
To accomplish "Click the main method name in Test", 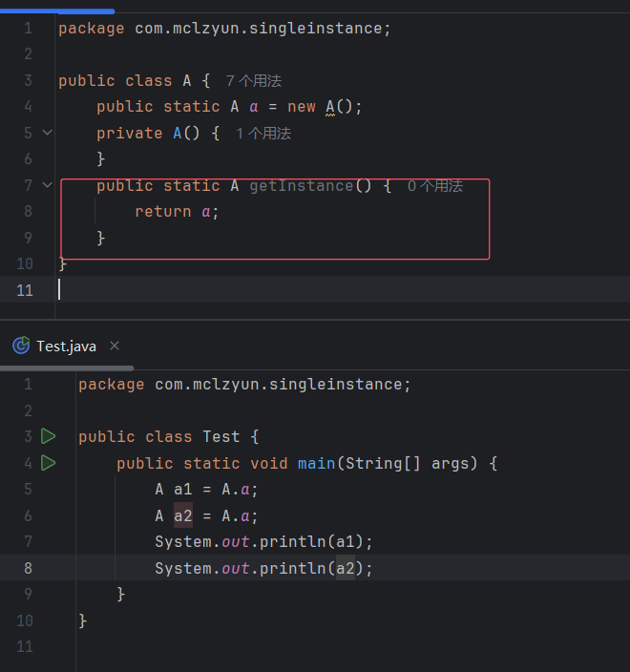I will [x=316, y=463].
